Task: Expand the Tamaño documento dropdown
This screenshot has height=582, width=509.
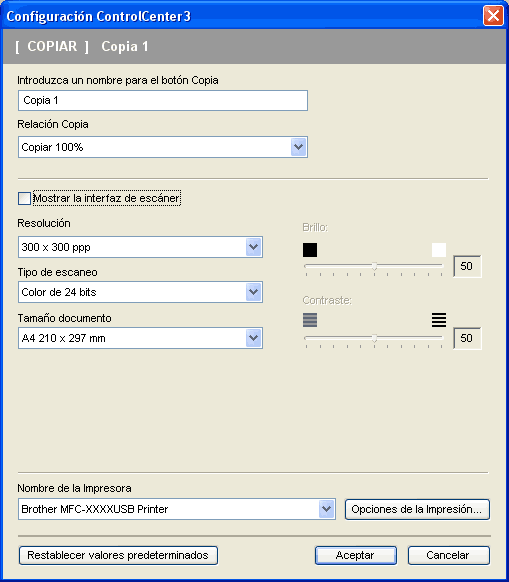Action: coord(254,338)
